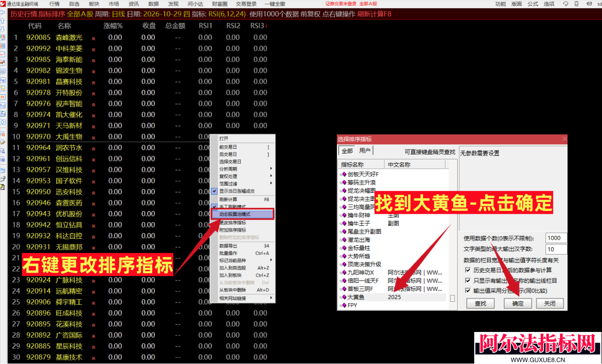Click the 代码 column header
The width and height of the screenshot is (602, 364).
point(35,25)
